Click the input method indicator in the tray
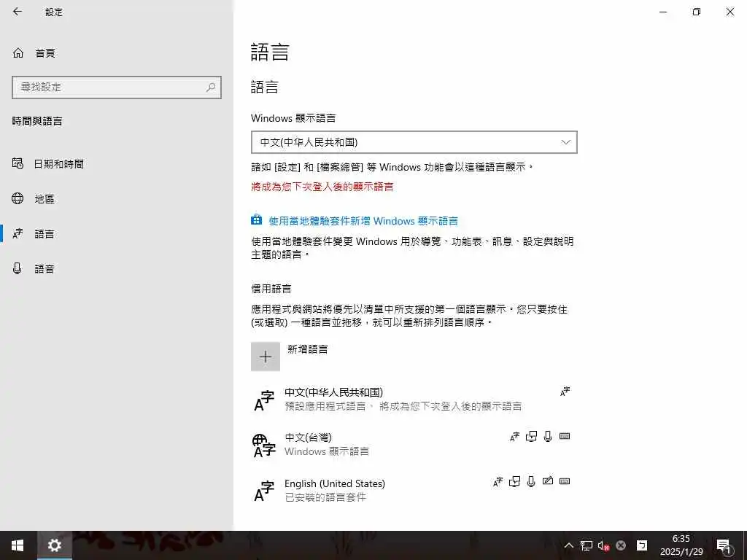Screen dimensions: 747x560 642,545
